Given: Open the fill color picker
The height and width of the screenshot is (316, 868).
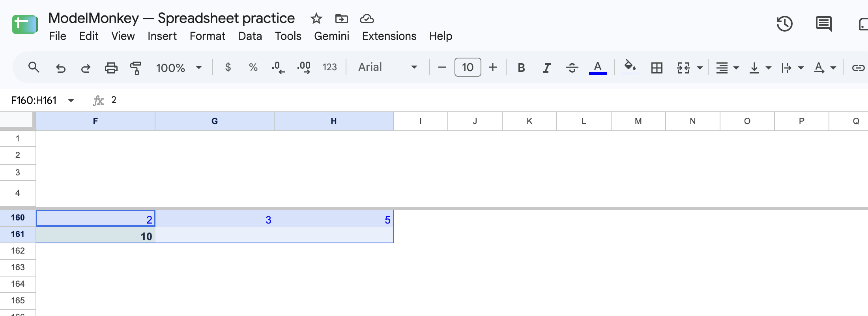Looking at the screenshot, I should (x=630, y=67).
